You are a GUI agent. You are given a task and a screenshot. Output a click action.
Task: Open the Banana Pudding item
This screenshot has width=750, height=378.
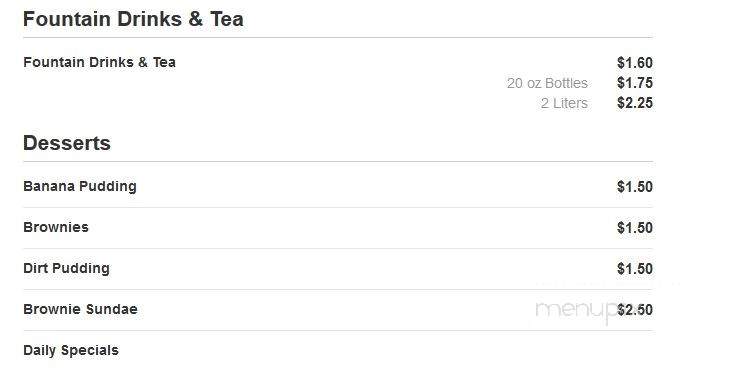click(x=80, y=187)
